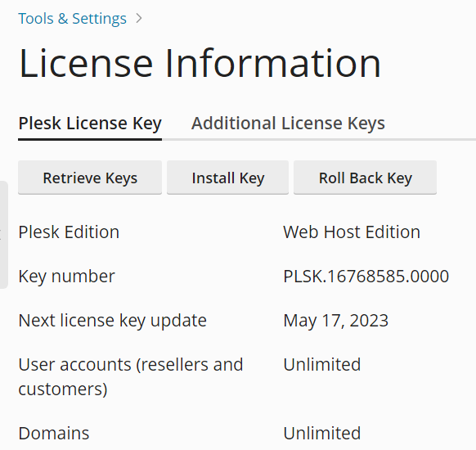
Task: Click the breadcrumb chevron after Tools & Settings
Action: [x=139, y=19]
